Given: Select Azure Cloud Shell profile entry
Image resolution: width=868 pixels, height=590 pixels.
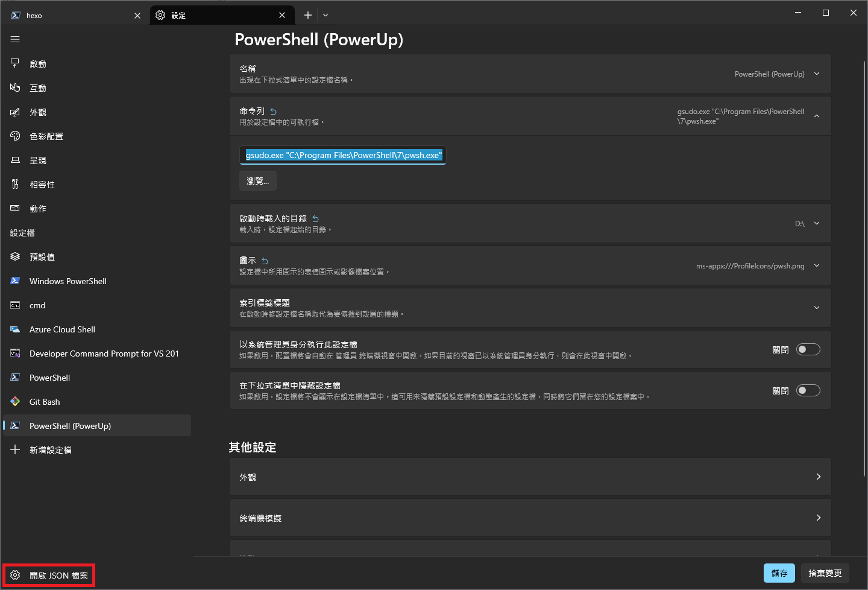Looking at the screenshot, I should 97,329.
